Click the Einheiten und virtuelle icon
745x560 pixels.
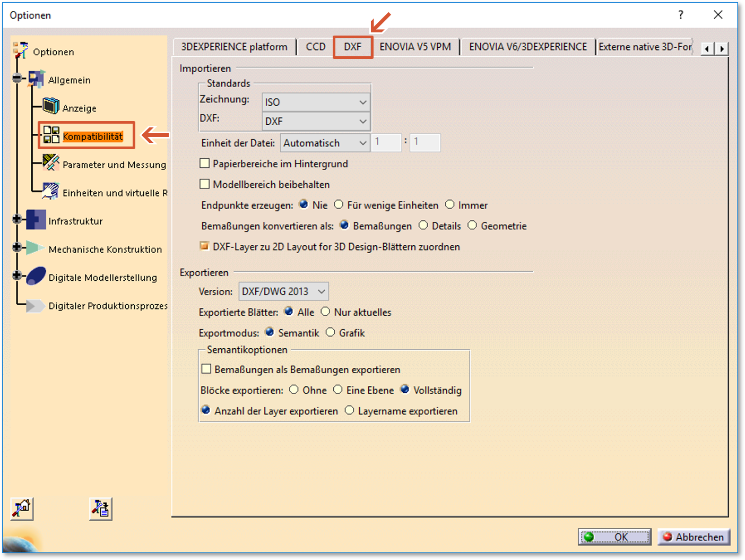[51, 191]
